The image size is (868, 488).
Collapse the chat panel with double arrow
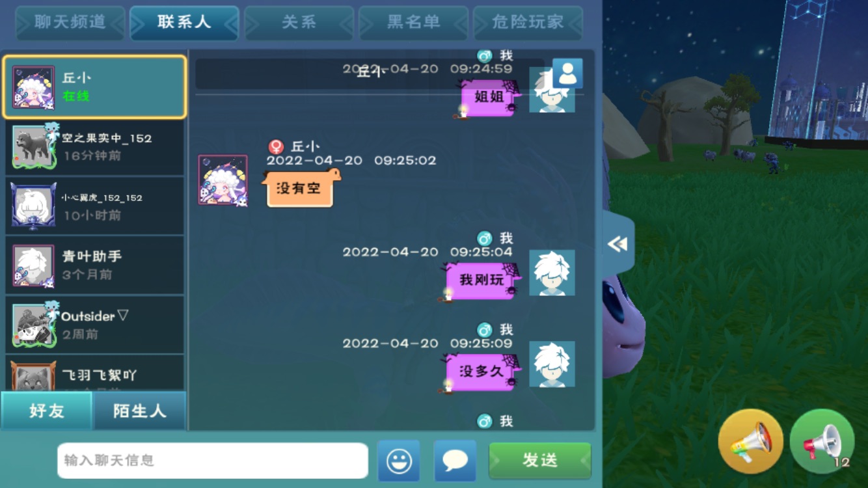[618, 243]
